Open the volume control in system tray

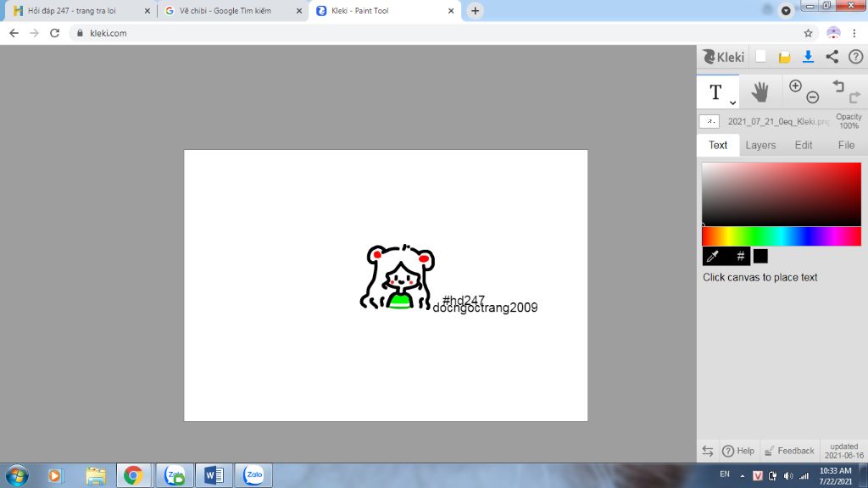click(788, 476)
